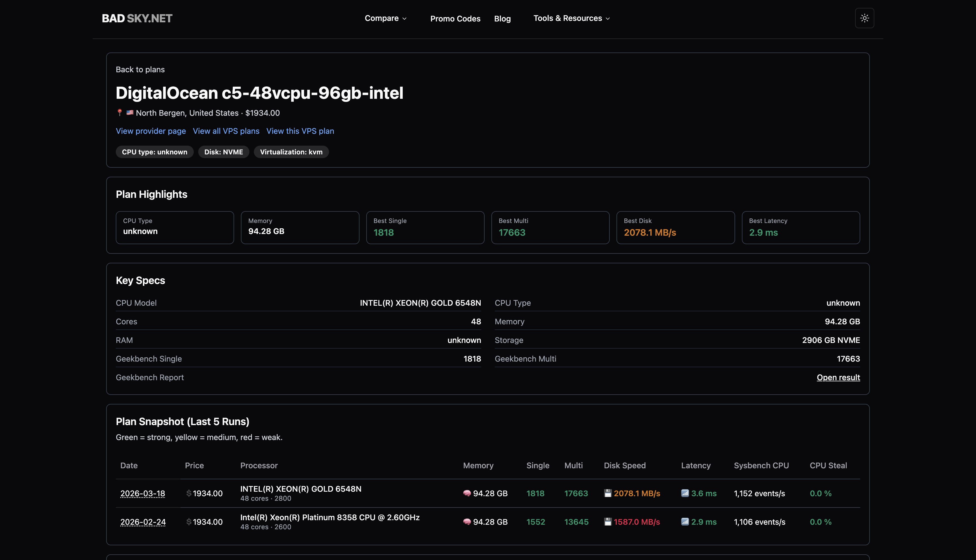This screenshot has width=976, height=560.
Task: Click the Back to plans link
Action: click(x=140, y=70)
